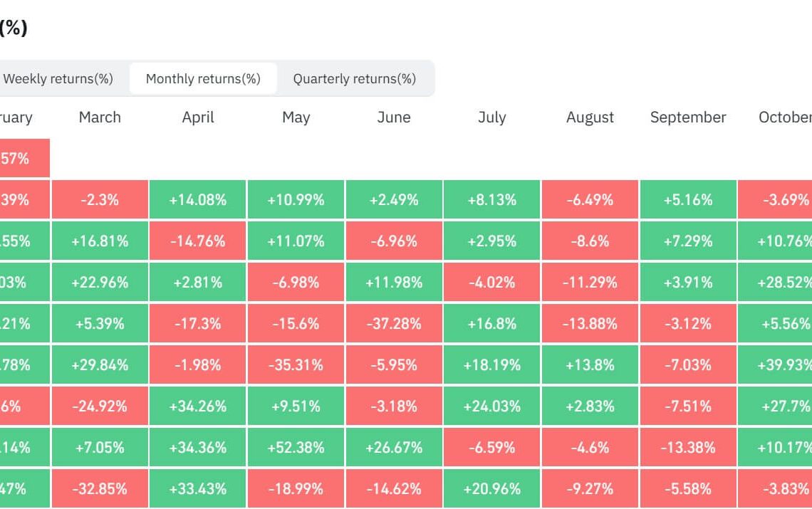
Task: Click the June column header
Action: pos(394,117)
